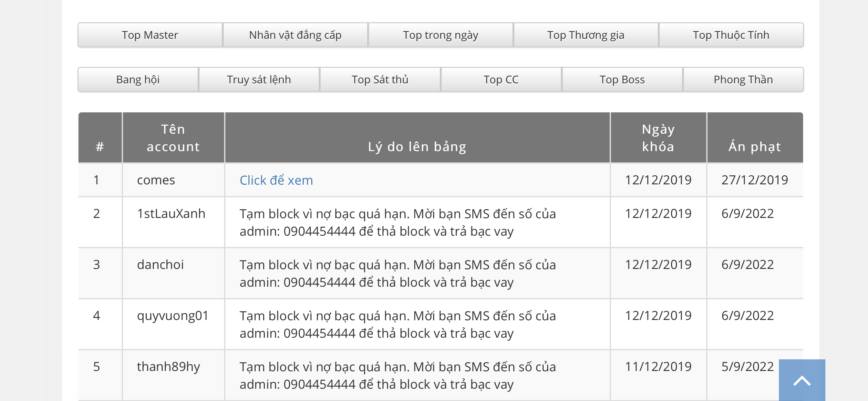Select the 1stLauXanh account name cell
This screenshot has width=868, height=401.
point(171,214)
